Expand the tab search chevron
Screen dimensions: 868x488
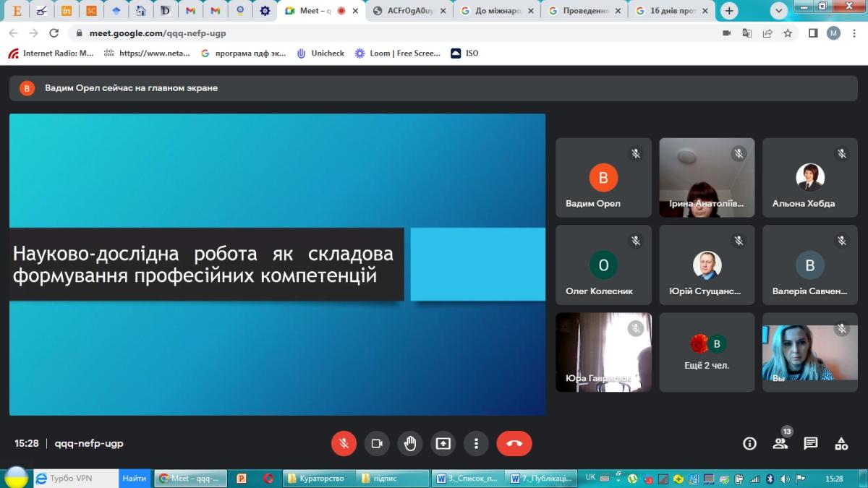coord(778,11)
